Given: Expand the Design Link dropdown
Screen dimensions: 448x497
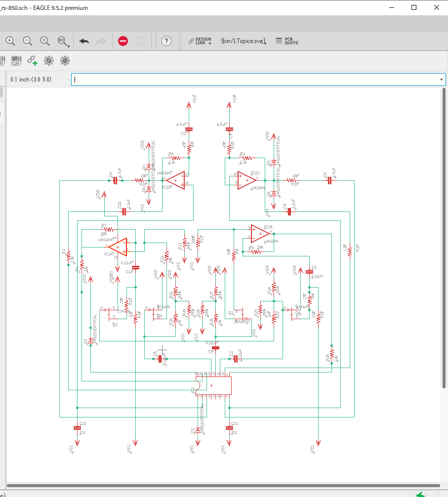Looking at the screenshot, I should click(210, 43).
